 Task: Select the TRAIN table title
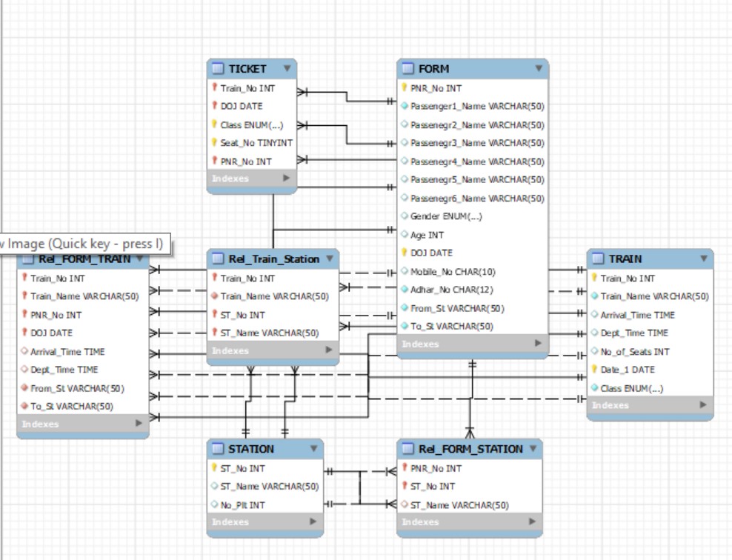pyautogui.click(x=625, y=259)
